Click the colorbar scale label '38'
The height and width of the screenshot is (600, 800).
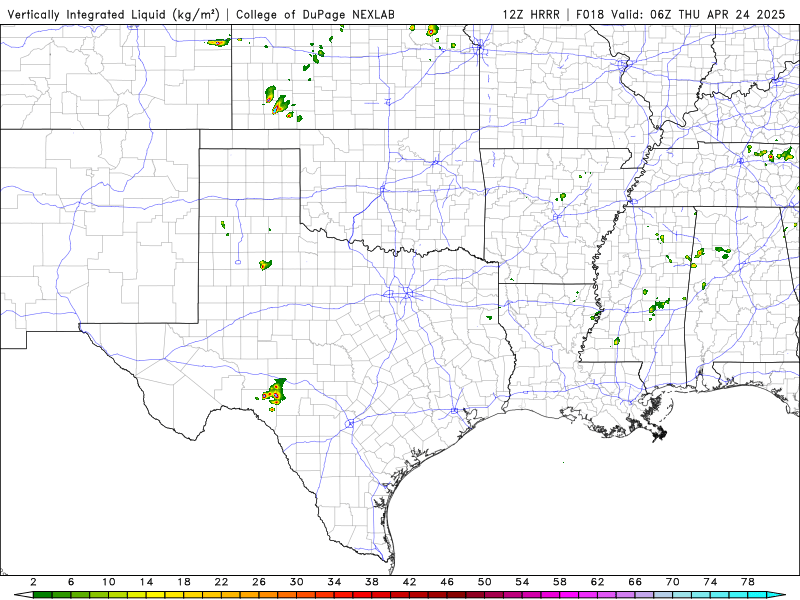click(x=372, y=582)
